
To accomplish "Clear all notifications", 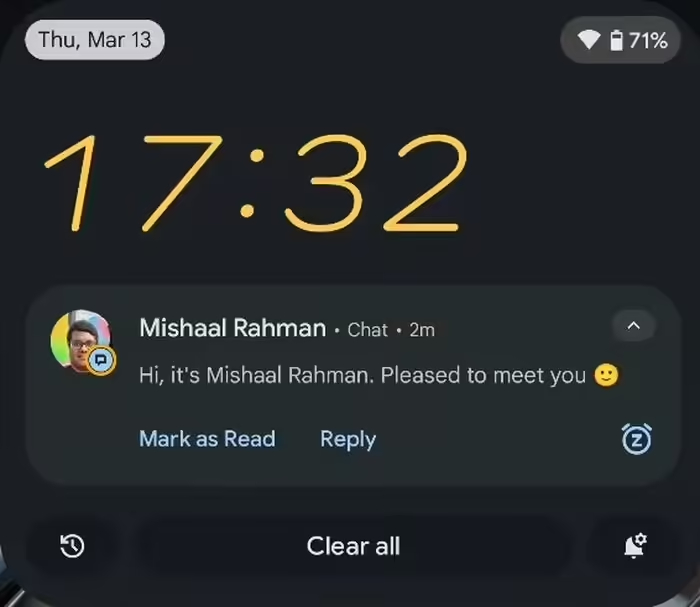I will click(x=353, y=546).
